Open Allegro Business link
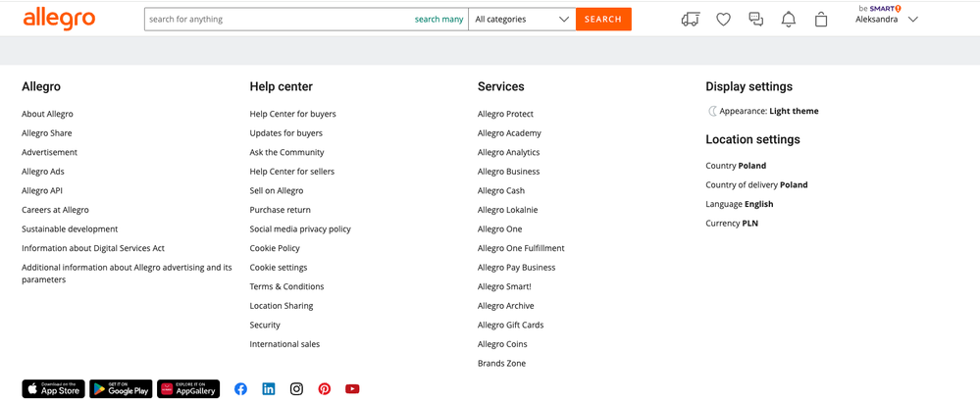The width and height of the screenshot is (980, 404). coord(509,171)
